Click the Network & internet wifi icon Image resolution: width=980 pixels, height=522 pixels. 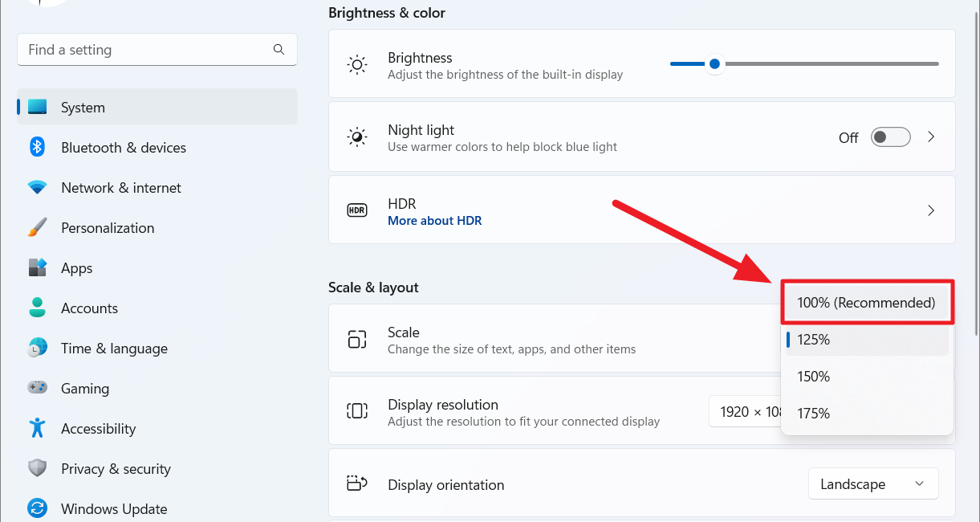click(x=38, y=187)
